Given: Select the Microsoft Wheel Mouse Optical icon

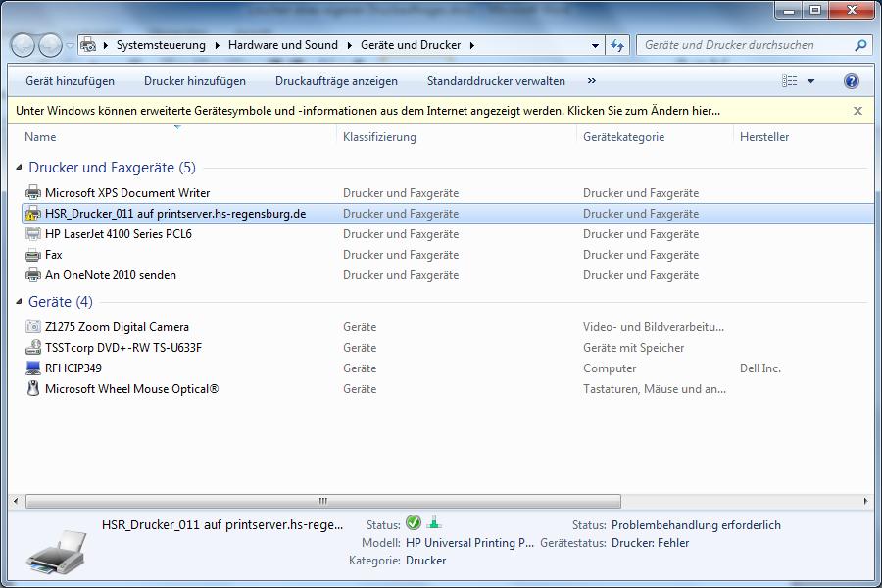Looking at the screenshot, I should [33, 389].
